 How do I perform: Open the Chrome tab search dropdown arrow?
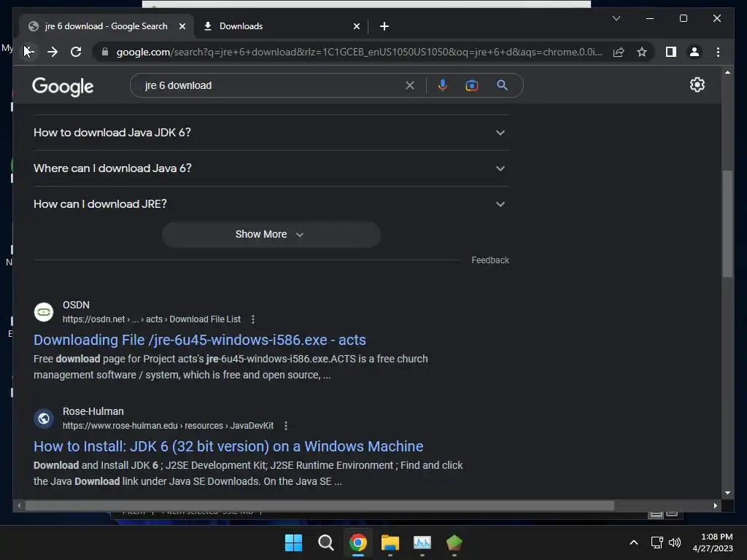[616, 18]
